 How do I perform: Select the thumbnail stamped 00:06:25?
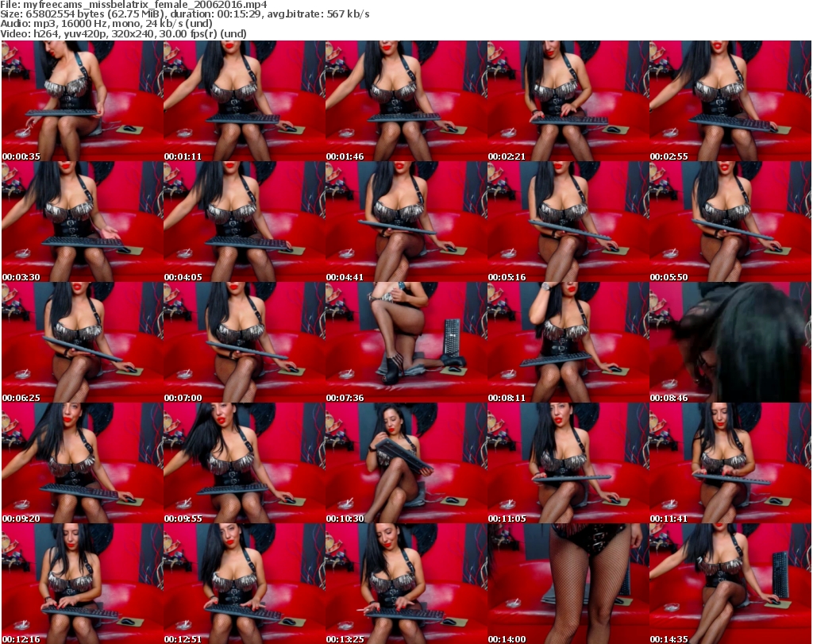[83, 343]
